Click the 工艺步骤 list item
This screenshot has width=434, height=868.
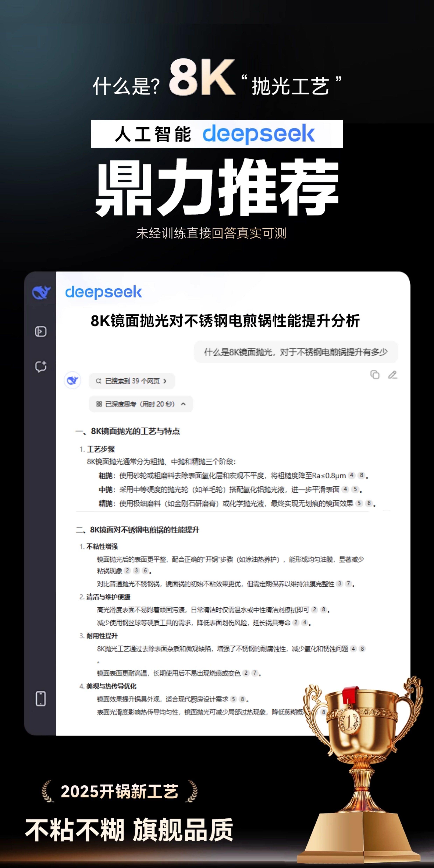101,449
